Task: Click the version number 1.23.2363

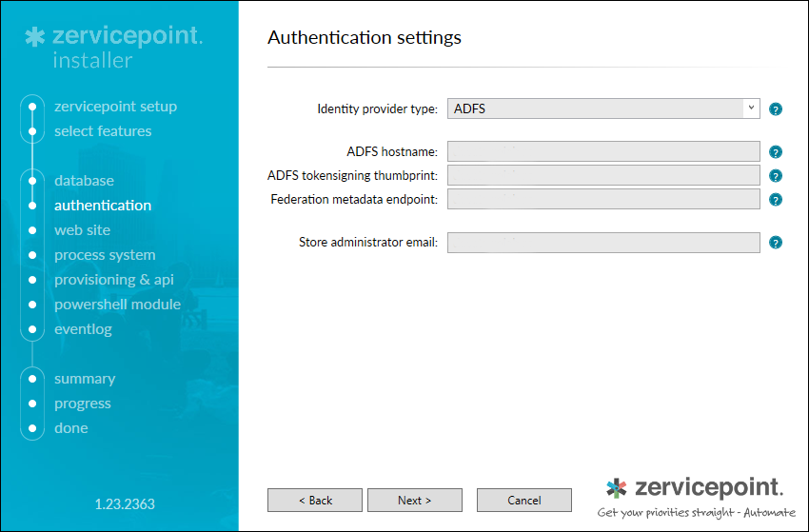Action: click(125, 504)
